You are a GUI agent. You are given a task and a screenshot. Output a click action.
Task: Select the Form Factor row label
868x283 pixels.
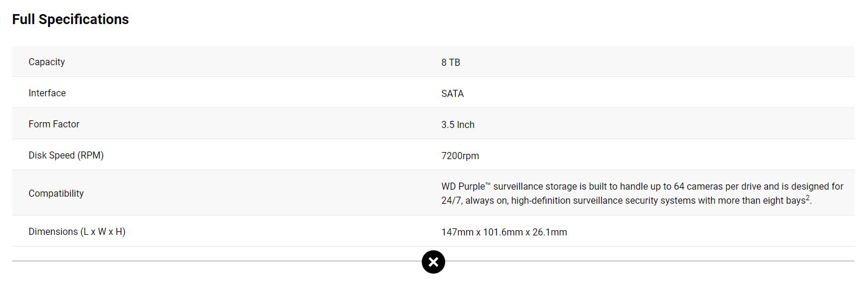54,124
